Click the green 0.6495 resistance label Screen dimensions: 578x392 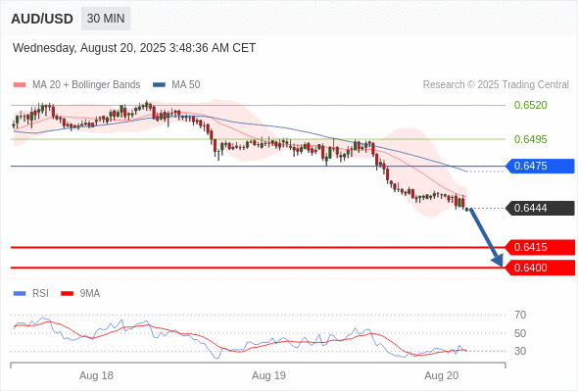tap(530, 140)
